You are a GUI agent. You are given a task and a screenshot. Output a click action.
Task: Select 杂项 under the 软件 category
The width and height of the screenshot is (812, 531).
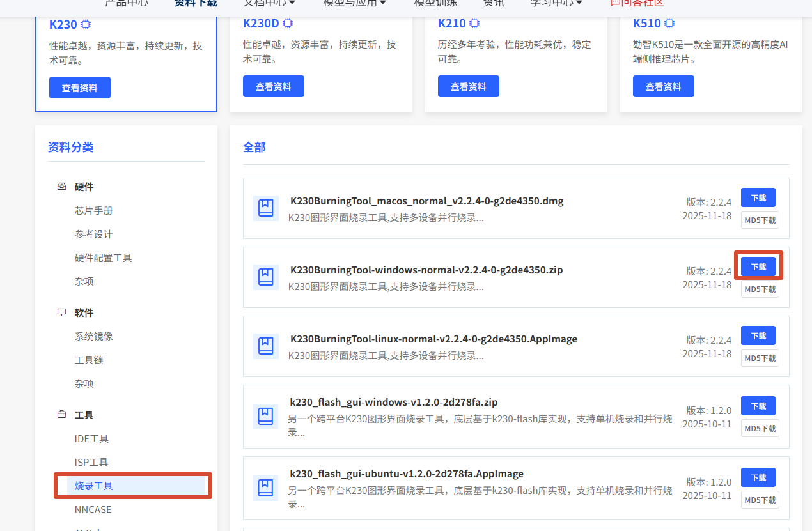click(84, 383)
